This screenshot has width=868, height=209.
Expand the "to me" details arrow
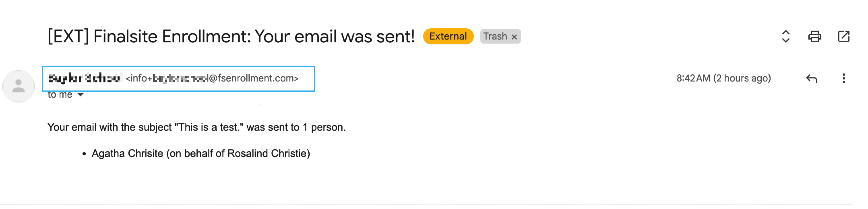tap(80, 95)
